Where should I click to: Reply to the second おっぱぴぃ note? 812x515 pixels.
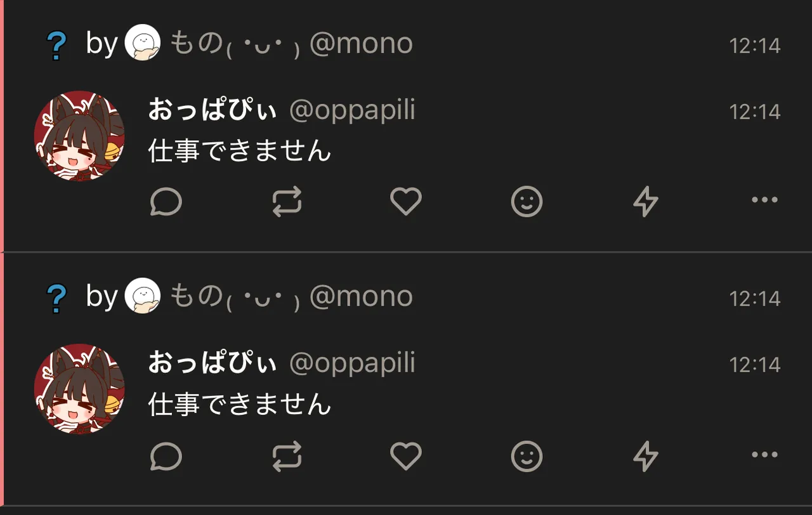tap(166, 456)
